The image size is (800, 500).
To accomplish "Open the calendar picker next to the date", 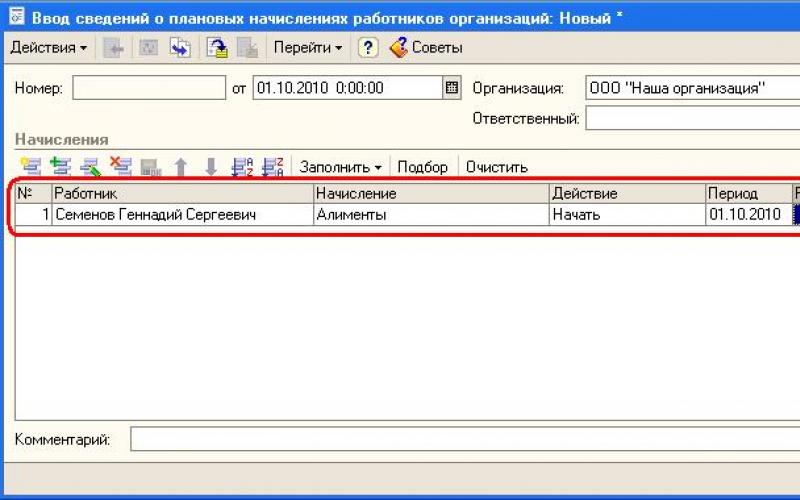I will click(452, 88).
